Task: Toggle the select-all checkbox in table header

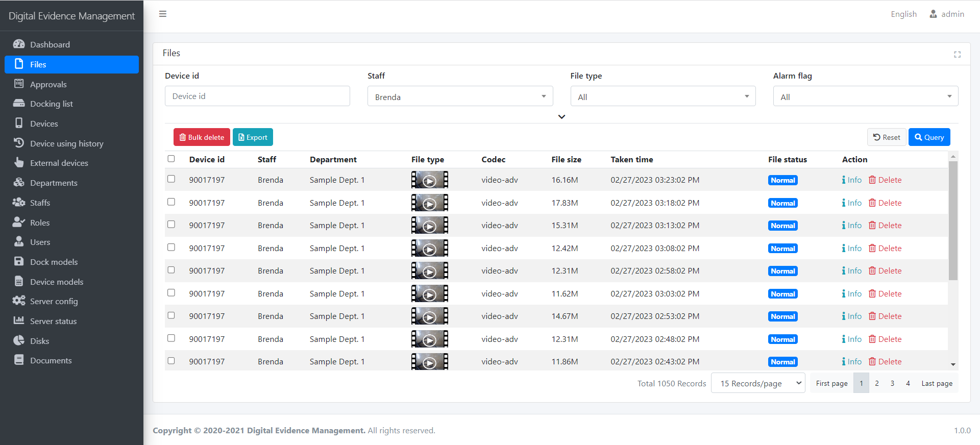Action: (x=171, y=159)
